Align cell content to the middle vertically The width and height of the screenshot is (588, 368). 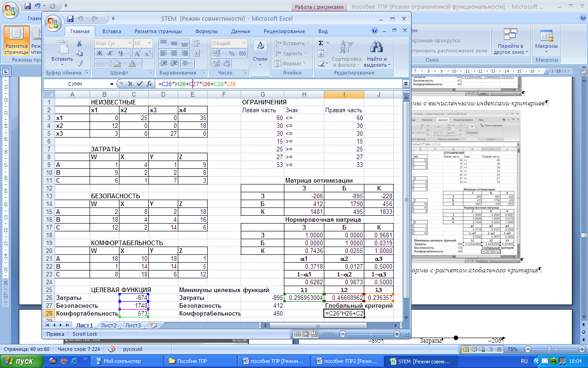point(174,43)
